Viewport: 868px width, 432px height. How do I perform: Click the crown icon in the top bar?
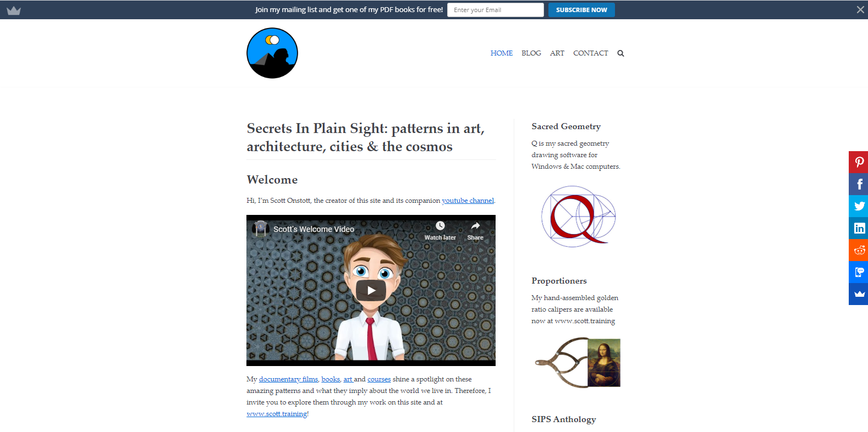(14, 10)
